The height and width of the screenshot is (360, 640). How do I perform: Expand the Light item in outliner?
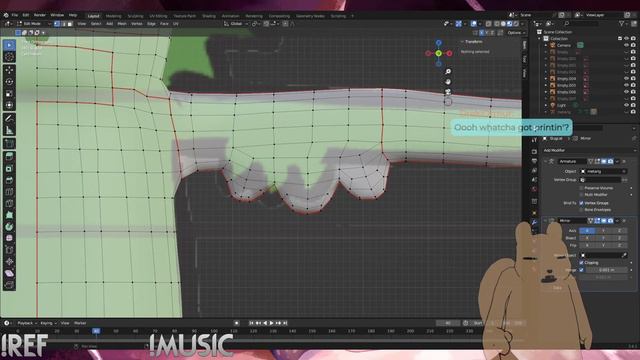pos(546,105)
